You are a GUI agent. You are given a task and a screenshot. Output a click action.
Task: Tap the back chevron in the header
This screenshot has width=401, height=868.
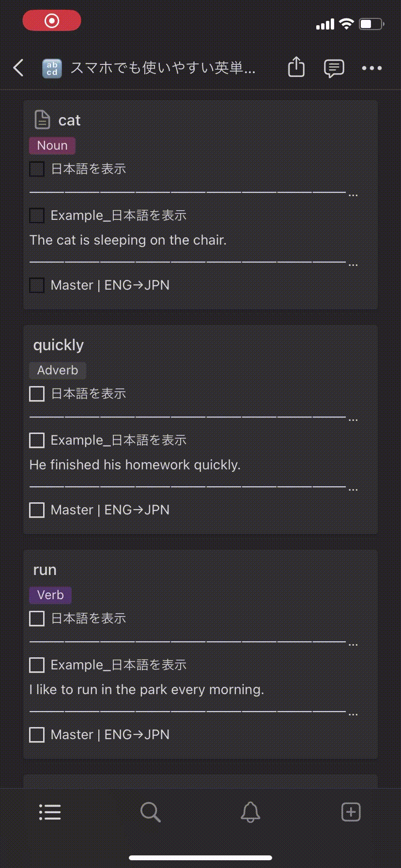[x=18, y=68]
